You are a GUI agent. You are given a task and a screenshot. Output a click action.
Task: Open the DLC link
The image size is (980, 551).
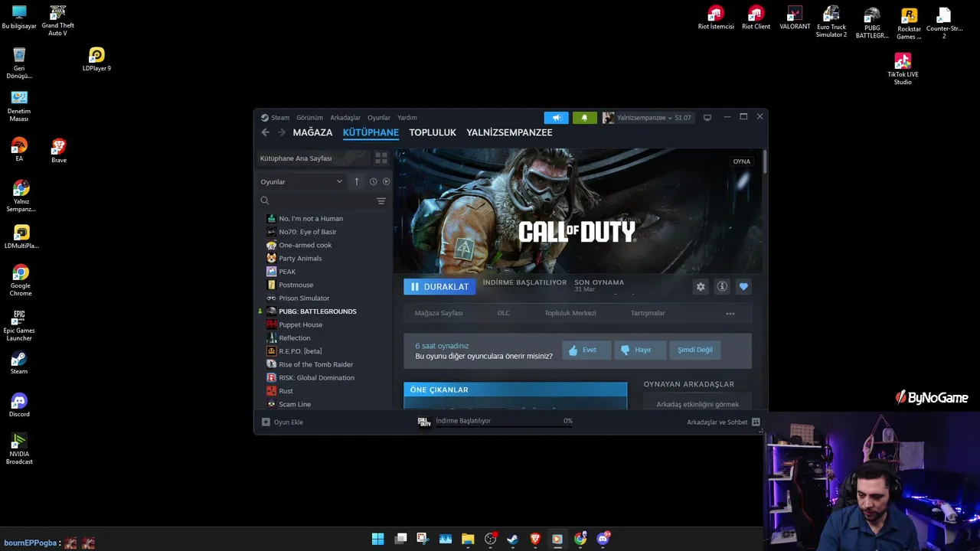point(504,313)
